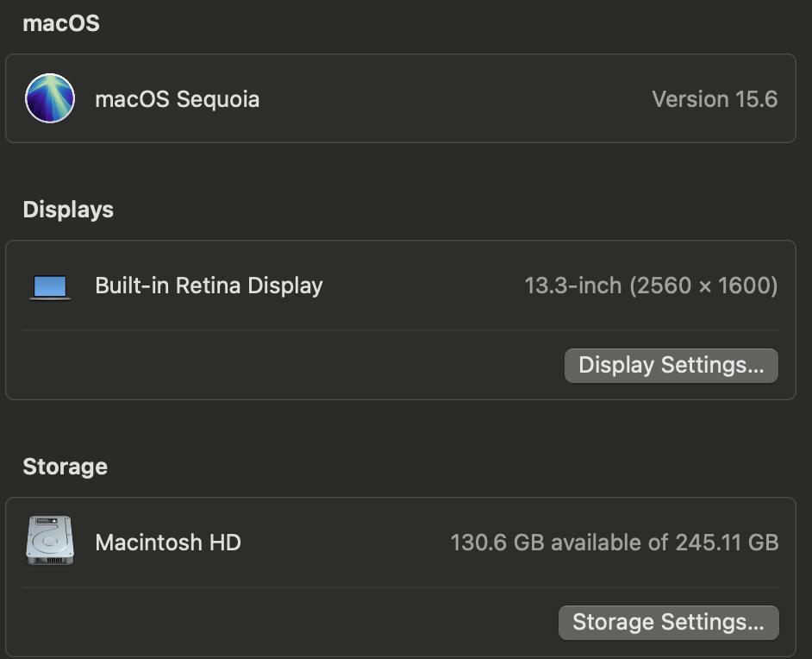Click the "15.6" version number

757,99
